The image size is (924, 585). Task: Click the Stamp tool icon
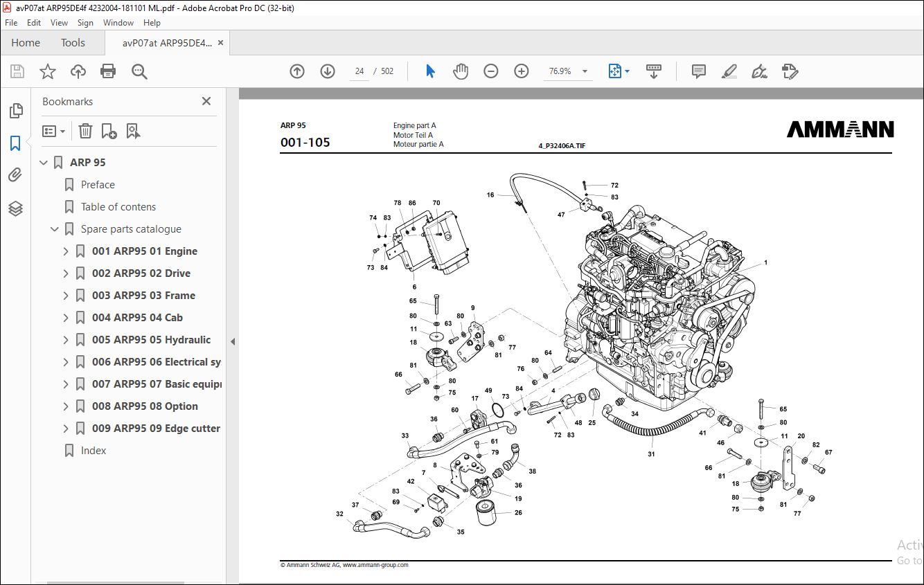790,71
